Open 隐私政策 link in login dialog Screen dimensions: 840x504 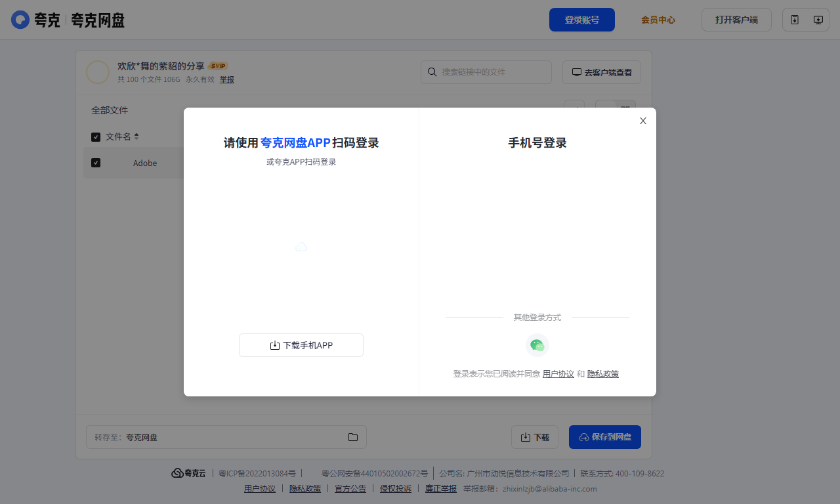click(x=603, y=374)
